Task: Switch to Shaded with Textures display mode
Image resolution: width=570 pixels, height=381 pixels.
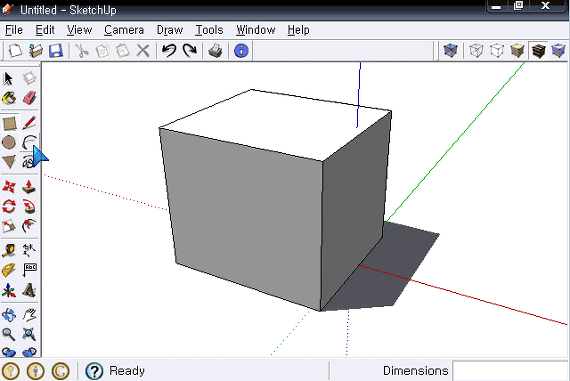Action: (x=538, y=51)
